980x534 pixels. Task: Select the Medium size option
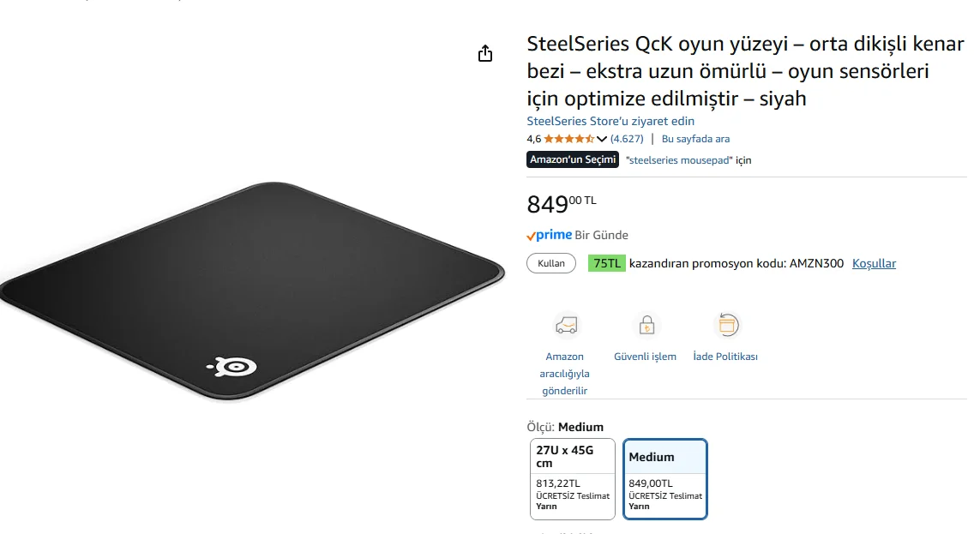(x=665, y=479)
